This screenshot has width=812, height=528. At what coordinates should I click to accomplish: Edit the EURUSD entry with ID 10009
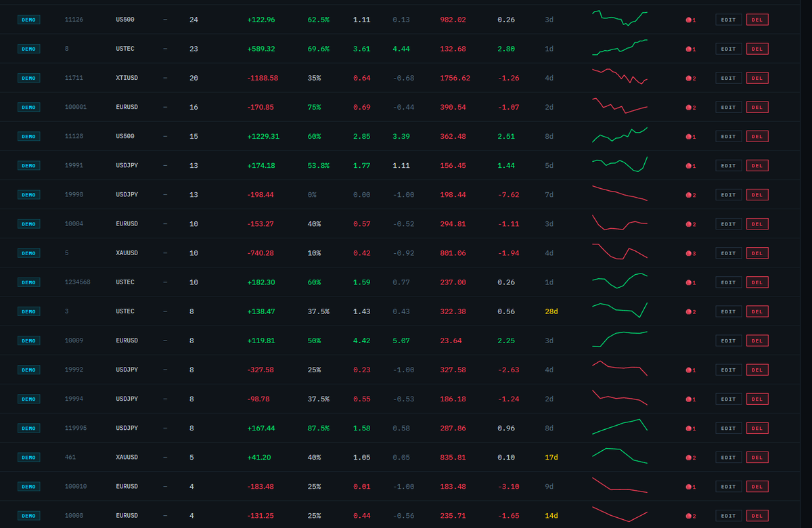(x=729, y=340)
